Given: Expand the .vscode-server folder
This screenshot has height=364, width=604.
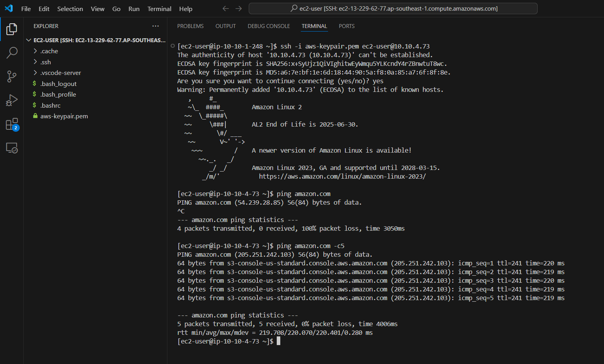Looking at the screenshot, I should 95,73.
